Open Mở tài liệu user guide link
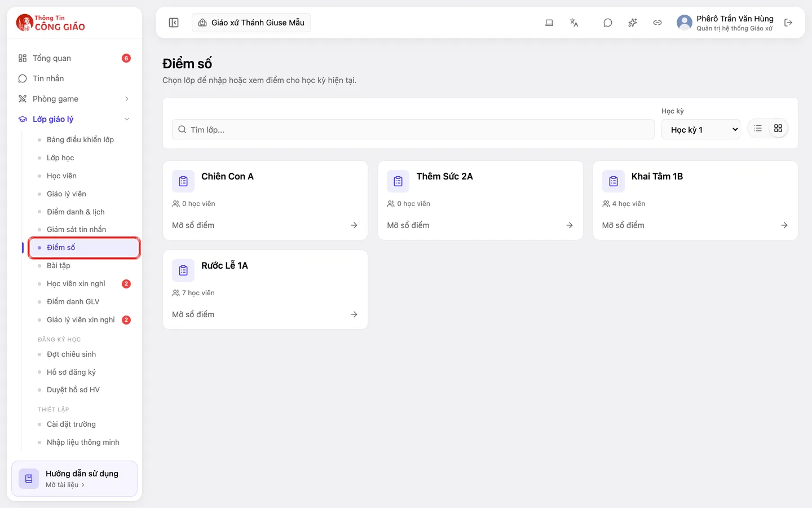Screen dimensions: 812x508 coord(65,485)
